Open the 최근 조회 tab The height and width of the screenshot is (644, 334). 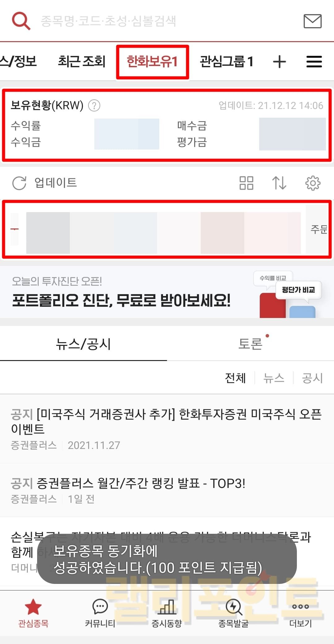(82, 61)
